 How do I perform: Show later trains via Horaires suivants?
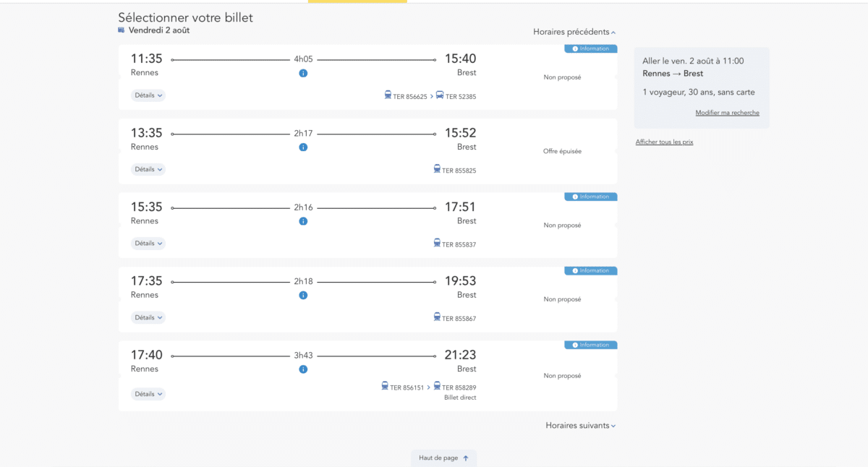[x=580, y=426]
